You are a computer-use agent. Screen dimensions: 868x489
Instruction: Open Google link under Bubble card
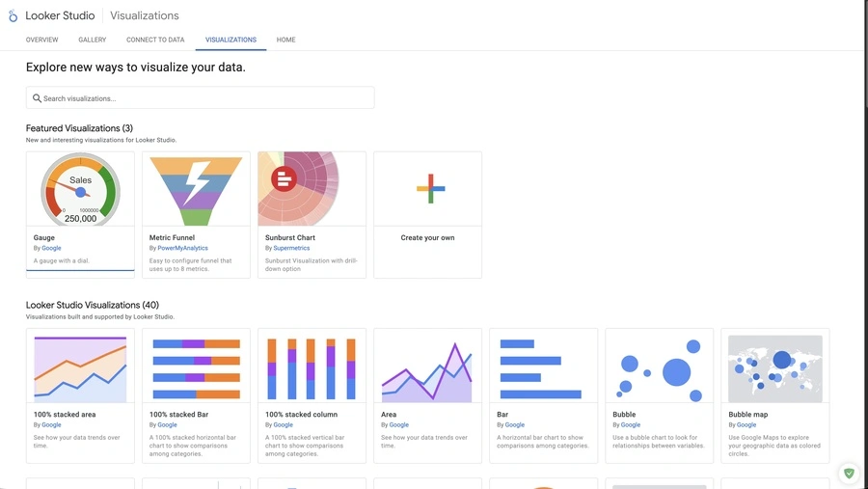pos(631,424)
